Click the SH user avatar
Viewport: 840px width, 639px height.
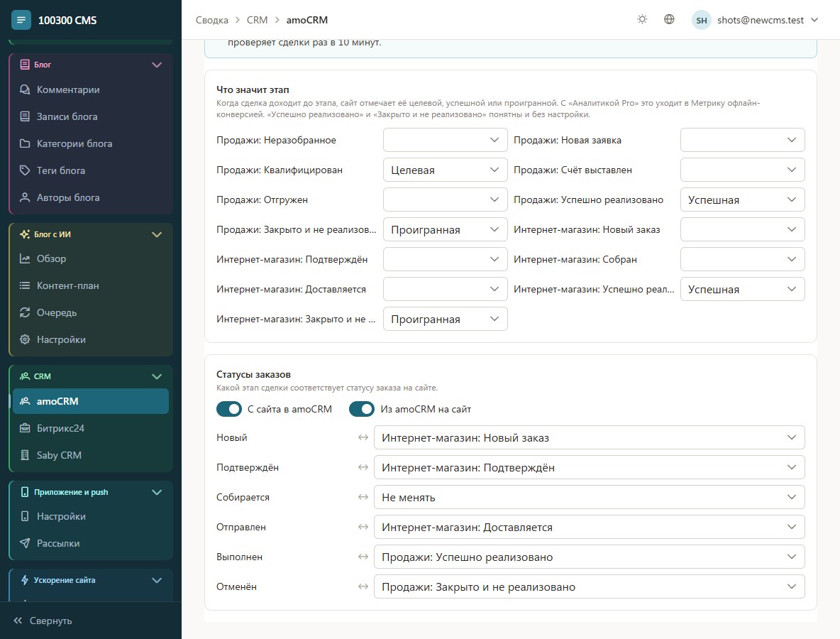pos(701,20)
